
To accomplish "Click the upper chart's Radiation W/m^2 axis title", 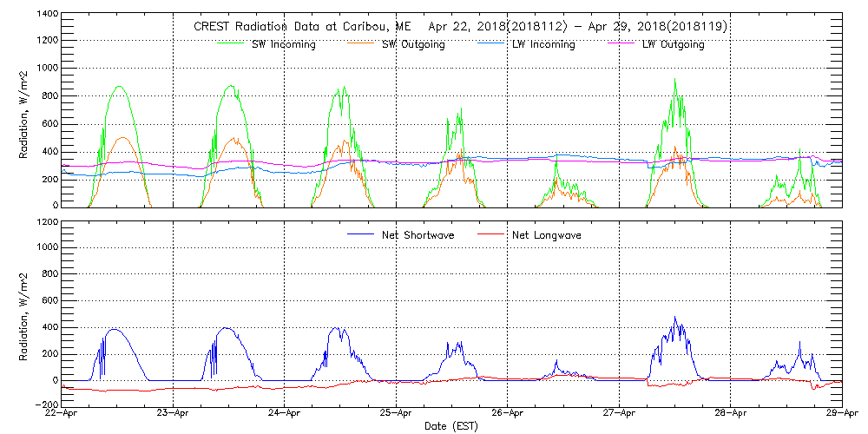I will click(24, 110).
